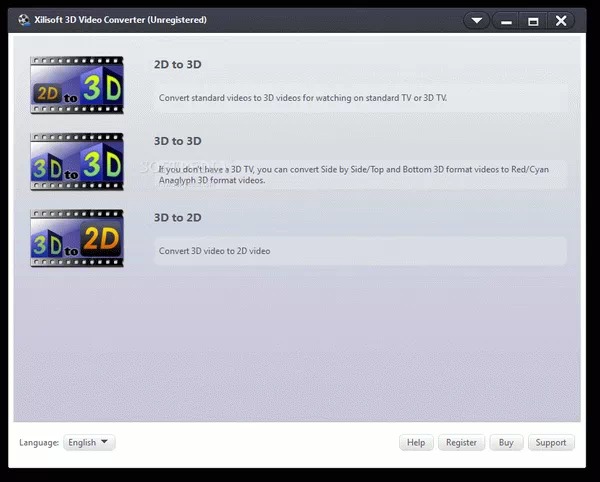Click the Help button
This screenshot has width=600, height=482.
416,442
